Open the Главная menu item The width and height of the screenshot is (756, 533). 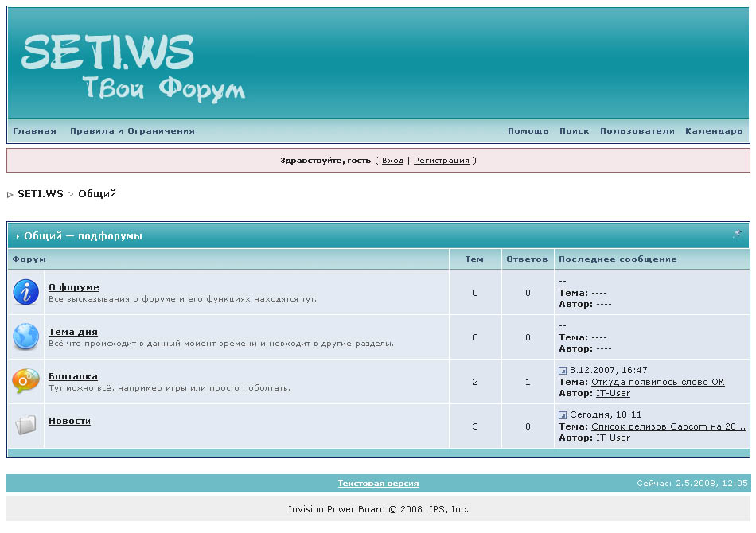click(x=34, y=131)
